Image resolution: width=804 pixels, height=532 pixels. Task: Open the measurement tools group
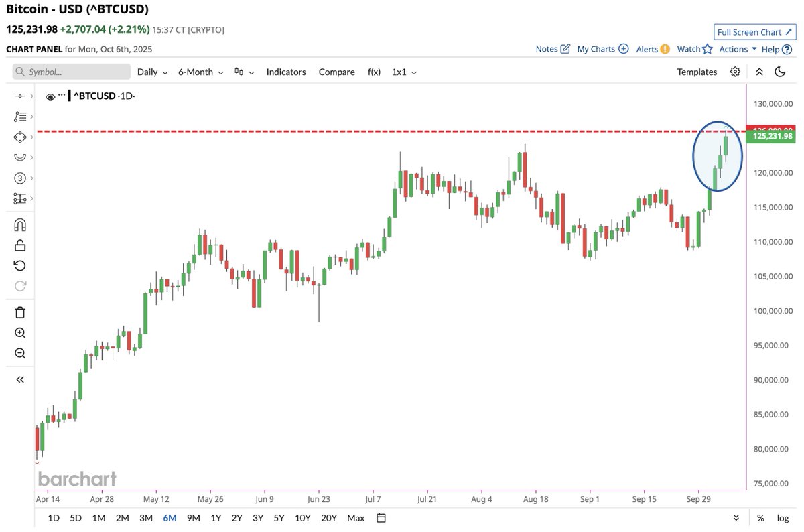click(x=20, y=198)
